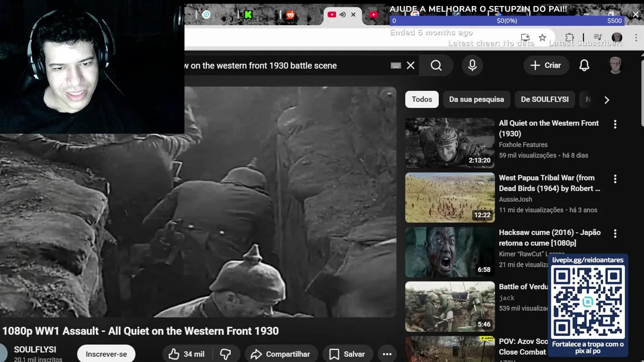Switch to the Kick browser tab
Screen dimensions: 644x362
[248, 15]
